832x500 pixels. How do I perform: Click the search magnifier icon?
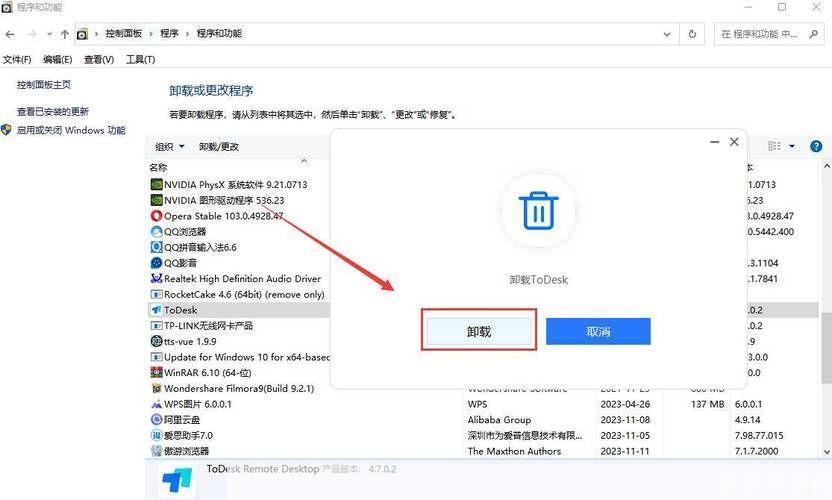click(x=813, y=34)
